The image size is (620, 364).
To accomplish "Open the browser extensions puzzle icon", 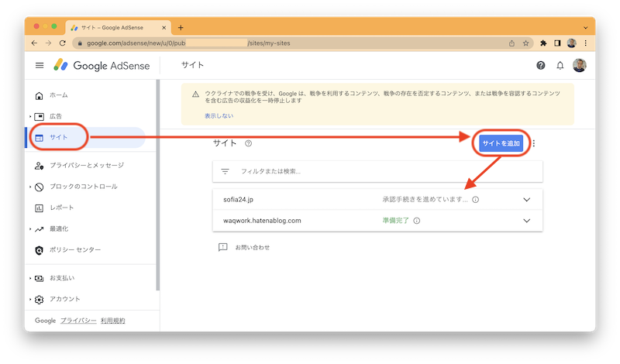I will point(543,43).
